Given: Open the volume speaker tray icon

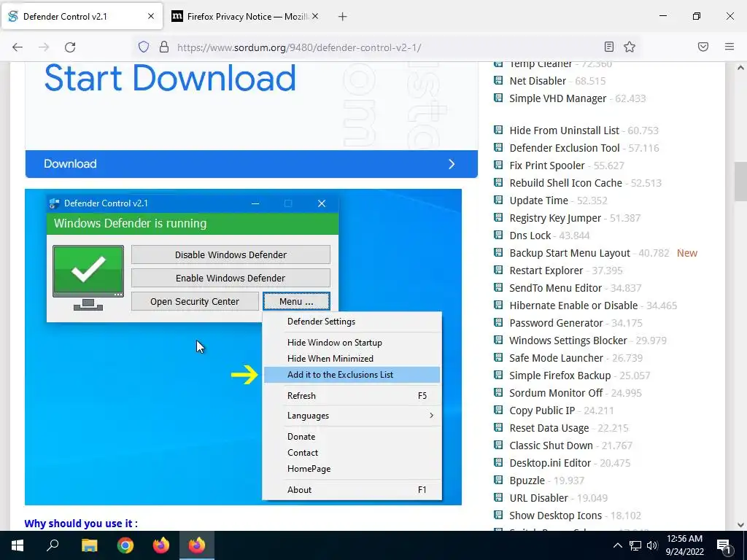Looking at the screenshot, I should 652,545.
